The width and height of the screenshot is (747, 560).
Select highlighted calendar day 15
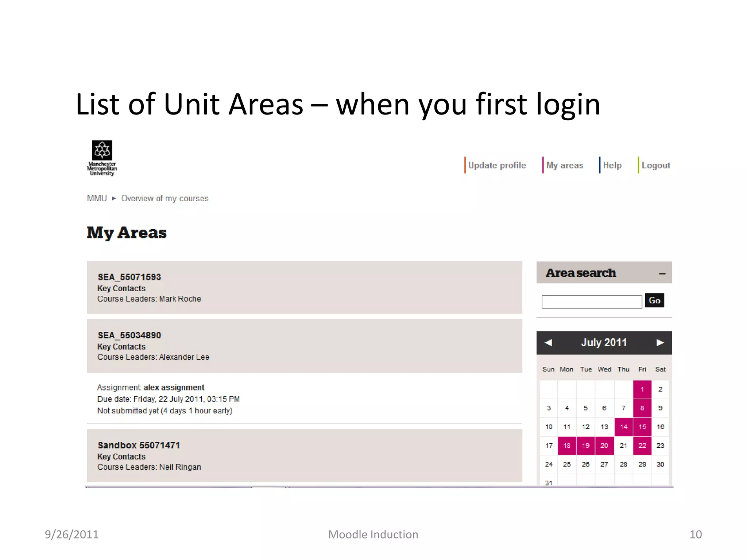coord(642,427)
